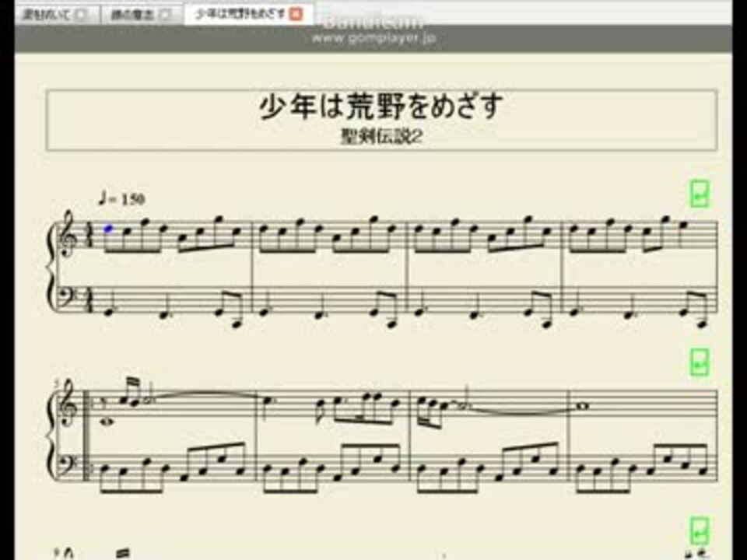Select the green line break marker at the bottom of the page

click(700, 530)
